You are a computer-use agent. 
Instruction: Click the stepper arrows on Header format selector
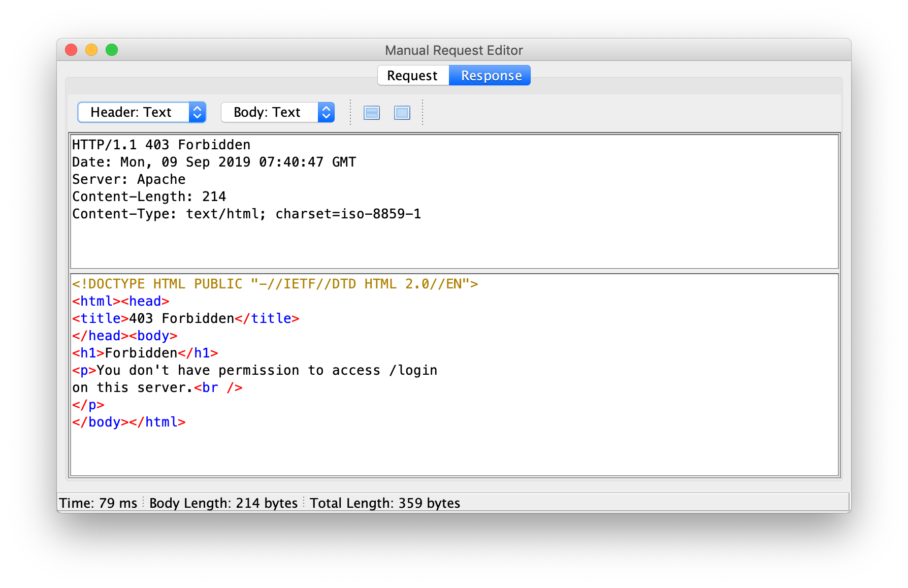click(197, 112)
